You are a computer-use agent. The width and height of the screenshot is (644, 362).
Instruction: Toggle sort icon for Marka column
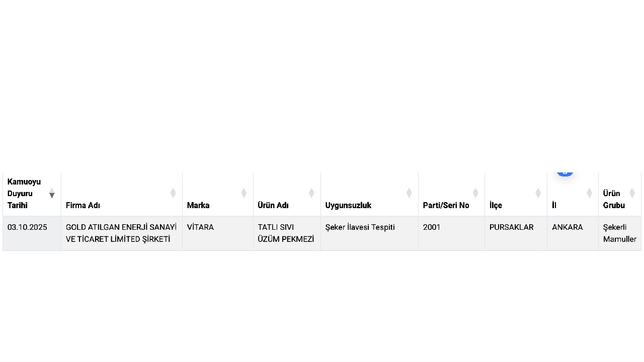pos(244,193)
